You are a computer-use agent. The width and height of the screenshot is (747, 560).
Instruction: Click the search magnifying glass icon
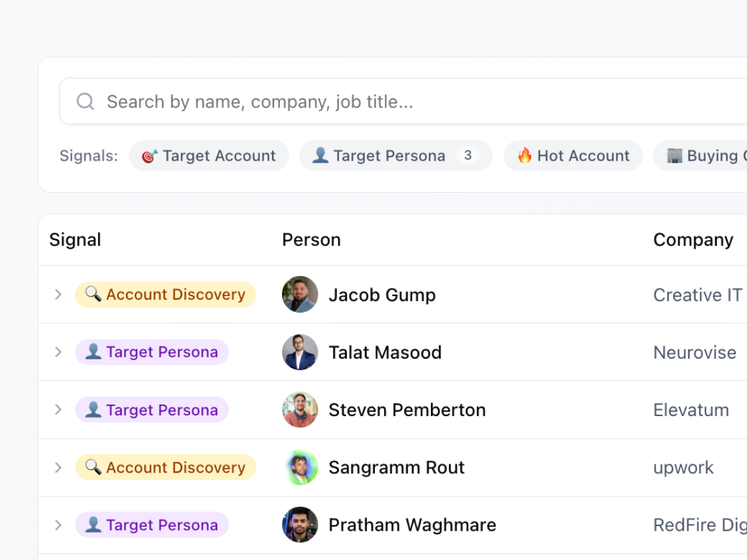(85, 101)
